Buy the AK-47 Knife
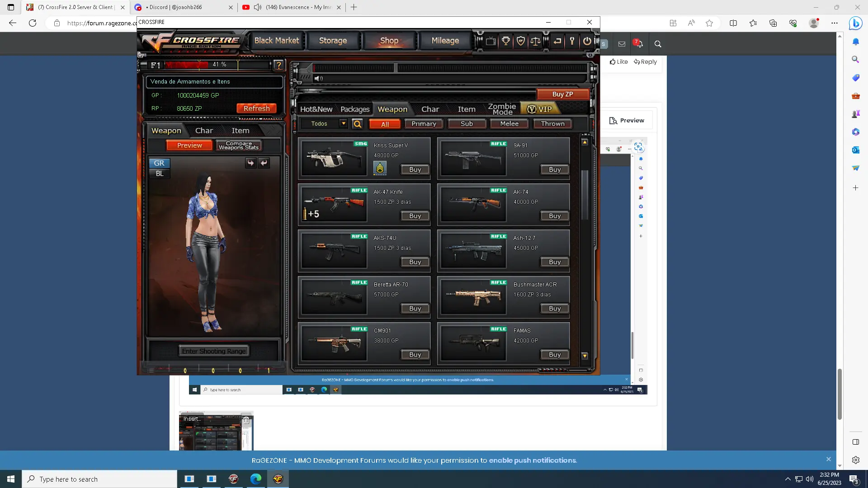Screen dimensions: 868x488 pyautogui.click(x=415, y=216)
